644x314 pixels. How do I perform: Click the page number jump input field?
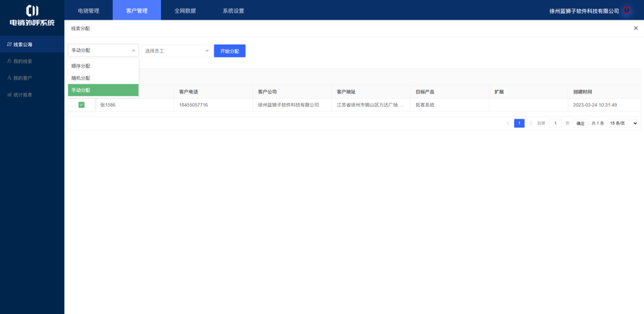pyautogui.click(x=556, y=123)
